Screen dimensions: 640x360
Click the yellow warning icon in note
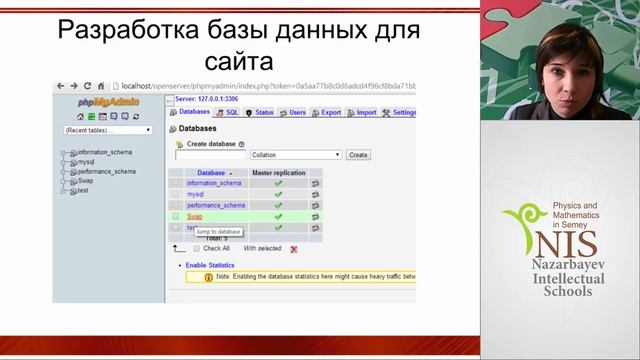(x=209, y=277)
